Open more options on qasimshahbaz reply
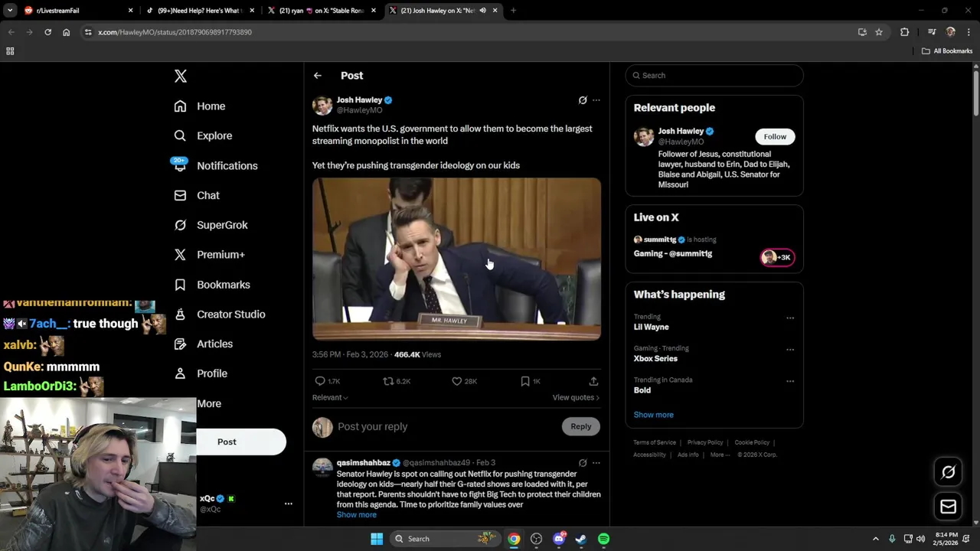Viewport: 980px width, 551px height. click(x=596, y=463)
